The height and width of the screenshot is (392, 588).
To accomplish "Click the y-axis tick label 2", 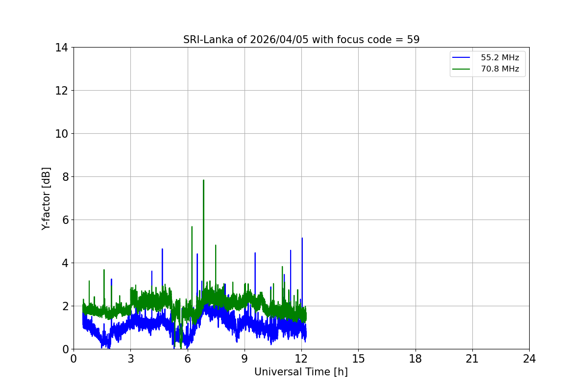I will 65,306.
